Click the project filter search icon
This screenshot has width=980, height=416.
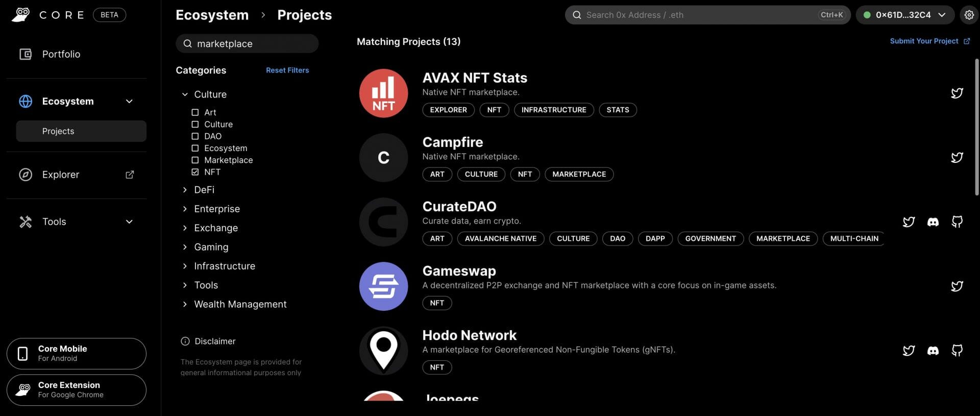click(x=187, y=43)
